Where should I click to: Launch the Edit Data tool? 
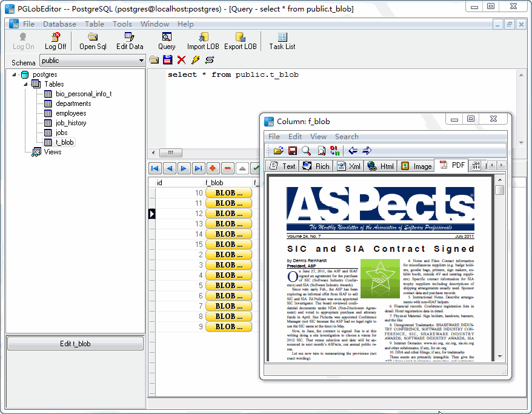pos(130,41)
